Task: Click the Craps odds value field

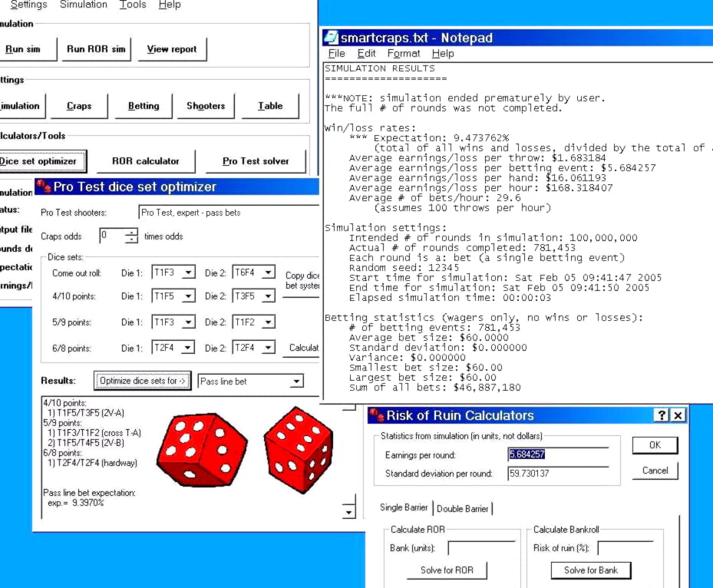Action: pos(112,236)
